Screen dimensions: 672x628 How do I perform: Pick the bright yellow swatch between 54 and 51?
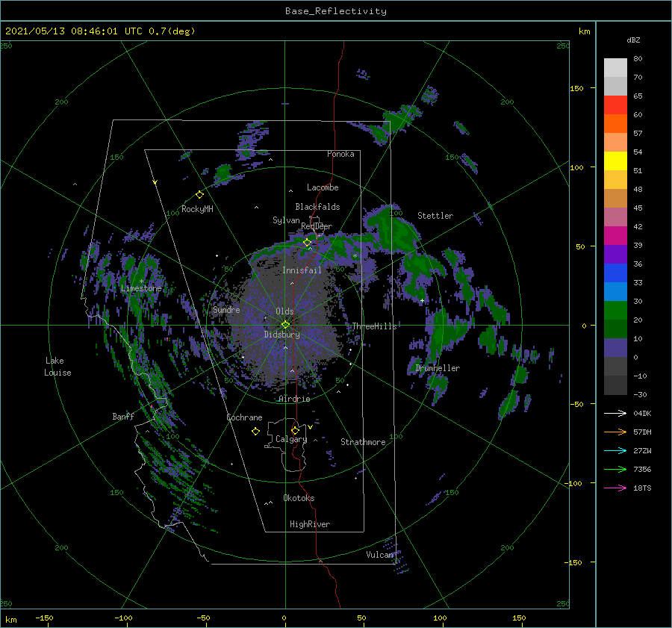615,161
